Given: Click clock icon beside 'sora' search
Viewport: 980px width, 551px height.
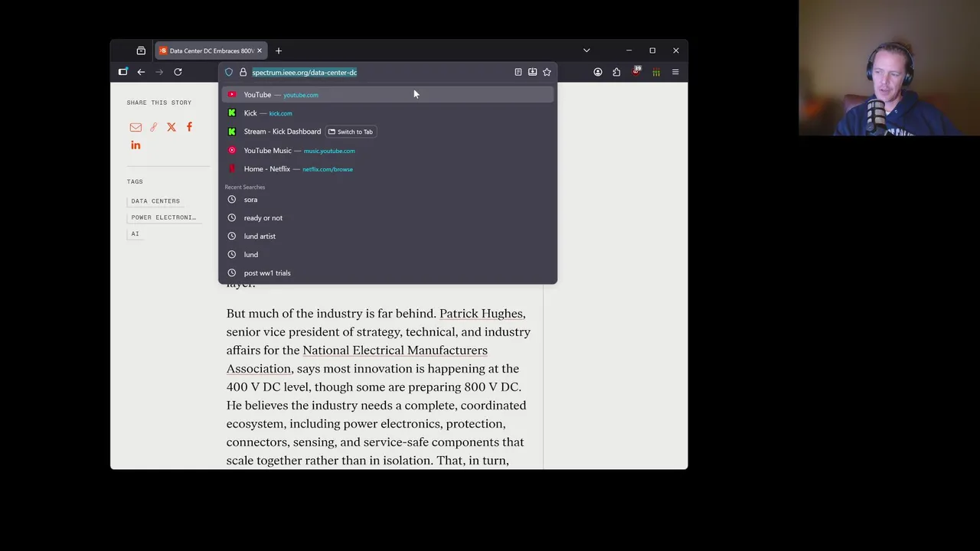Looking at the screenshot, I should point(232,200).
